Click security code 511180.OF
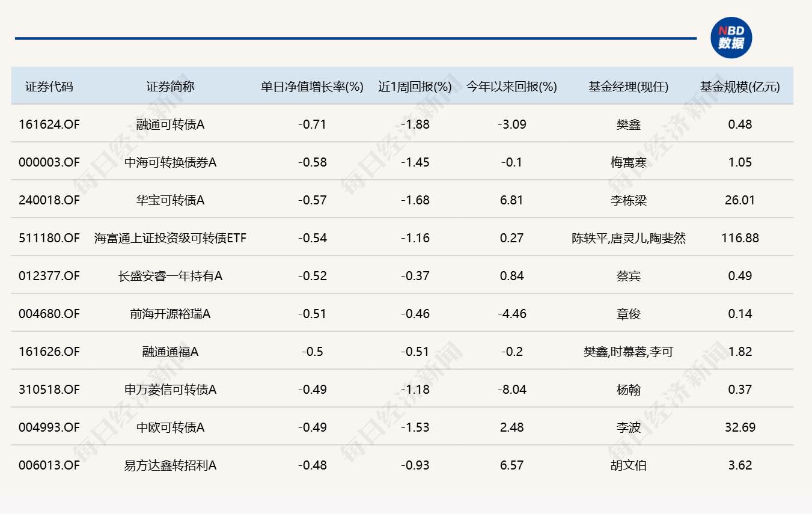The image size is (812, 514). click(x=49, y=238)
